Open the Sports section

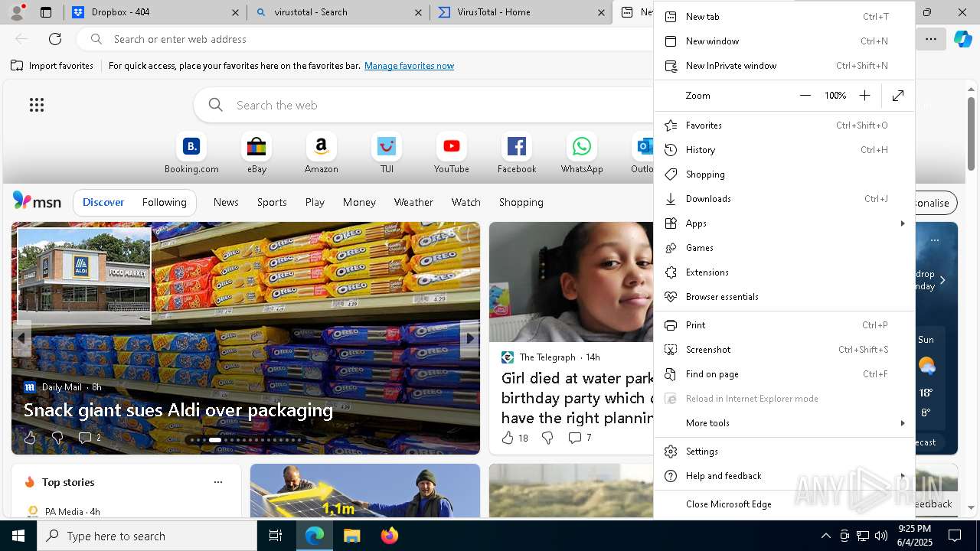click(x=272, y=202)
